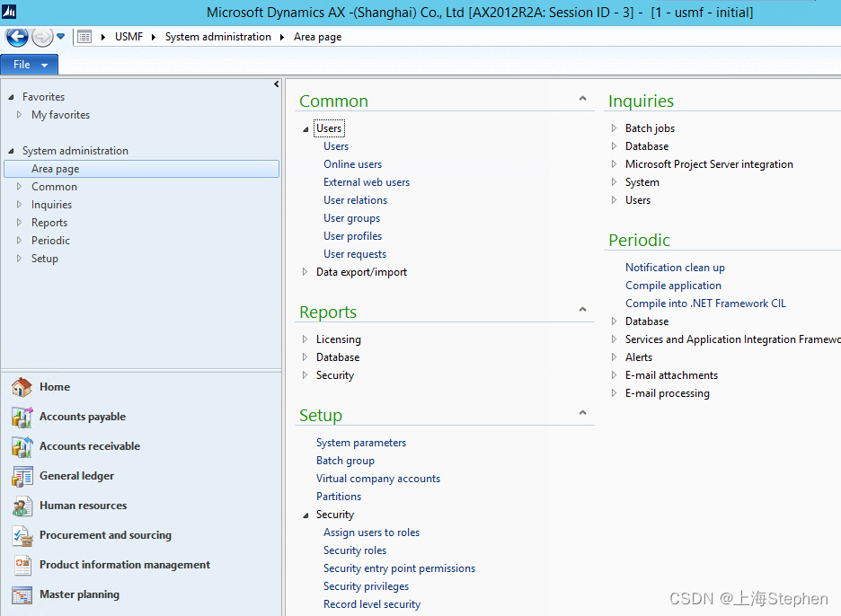
Task: Expand Database under Reports section
Action: point(305,357)
